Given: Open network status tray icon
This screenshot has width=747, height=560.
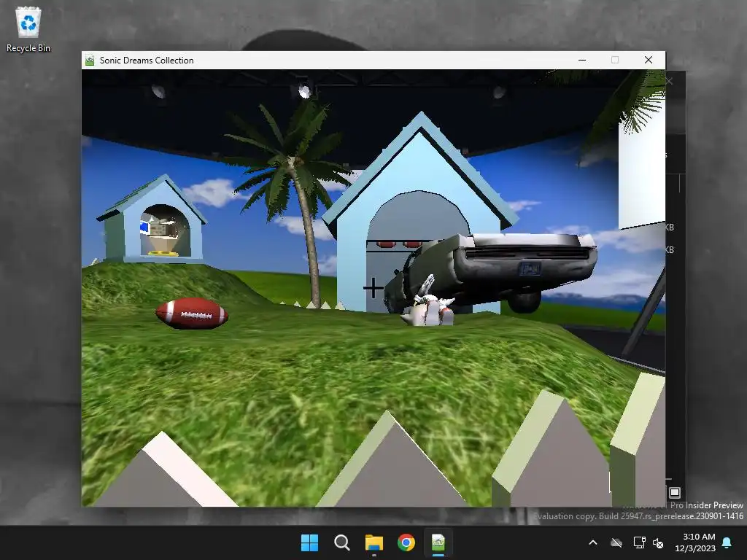Looking at the screenshot, I should pyautogui.click(x=639, y=542).
